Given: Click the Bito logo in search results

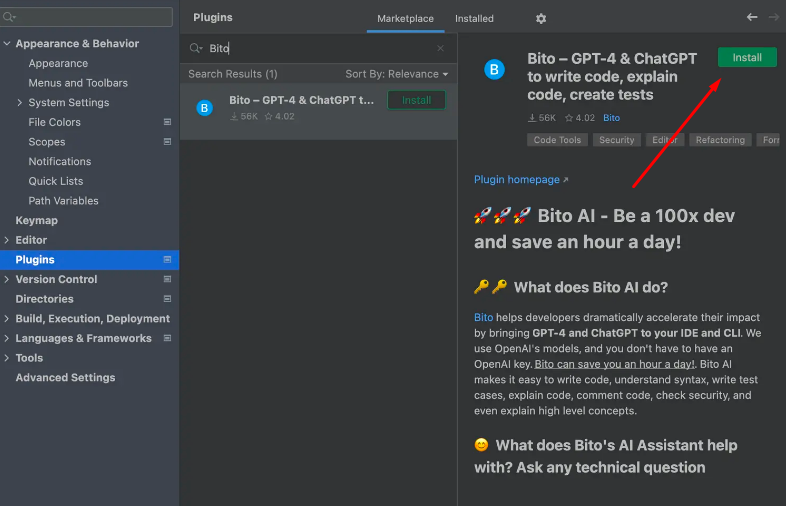Looking at the screenshot, I should pyautogui.click(x=204, y=108).
